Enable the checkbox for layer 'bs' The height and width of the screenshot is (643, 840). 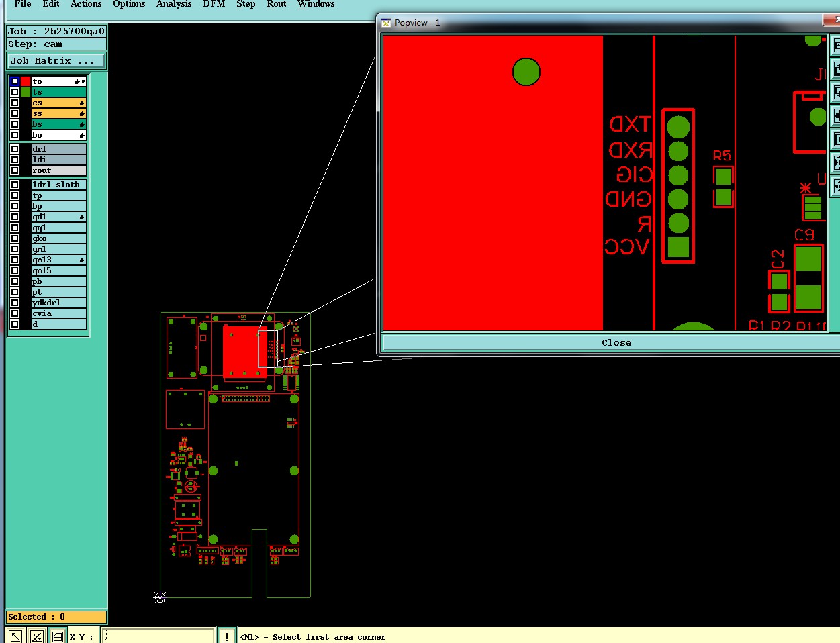click(15, 124)
